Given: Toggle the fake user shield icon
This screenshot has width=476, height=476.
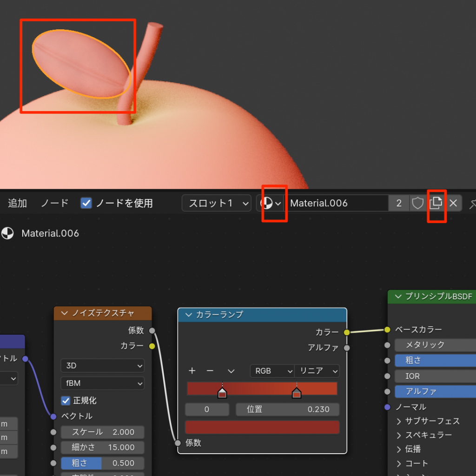Looking at the screenshot, I should 418,203.
